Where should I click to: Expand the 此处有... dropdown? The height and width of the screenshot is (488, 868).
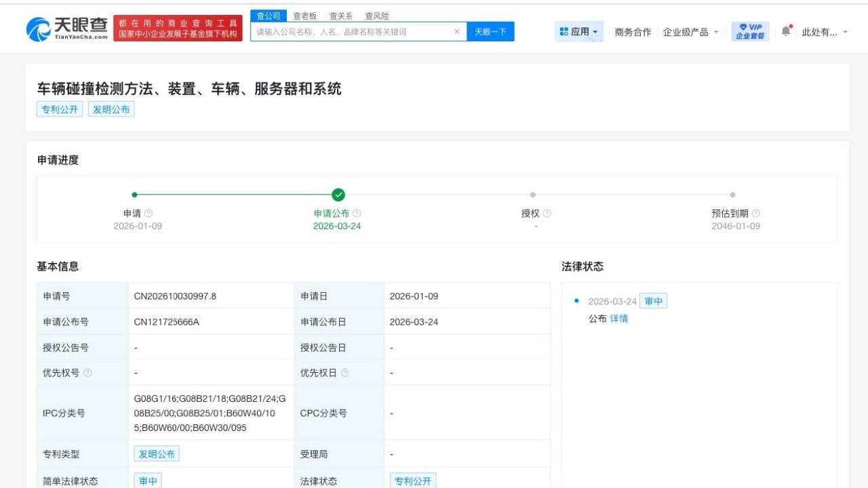pos(821,31)
